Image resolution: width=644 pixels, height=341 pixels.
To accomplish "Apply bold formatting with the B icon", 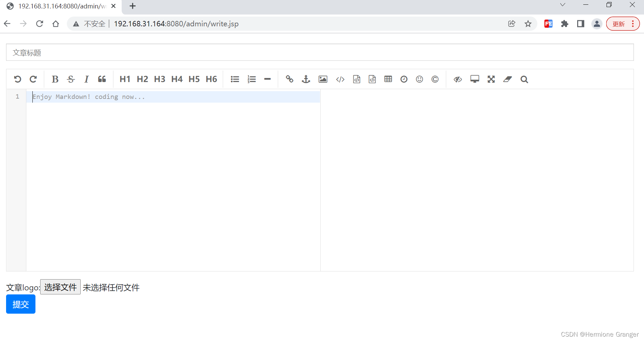I will [55, 79].
